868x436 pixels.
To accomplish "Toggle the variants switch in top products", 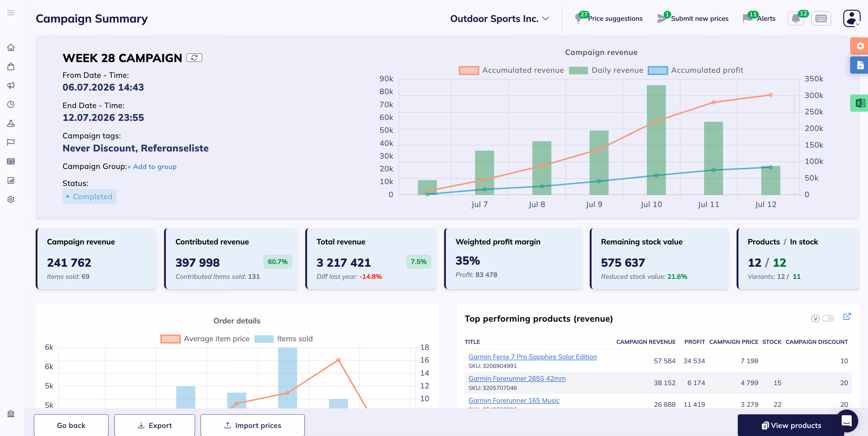I will click(828, 318).
